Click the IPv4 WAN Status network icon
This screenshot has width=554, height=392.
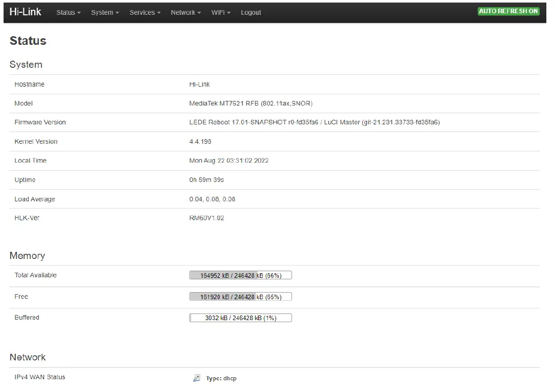tap(197, 378)
